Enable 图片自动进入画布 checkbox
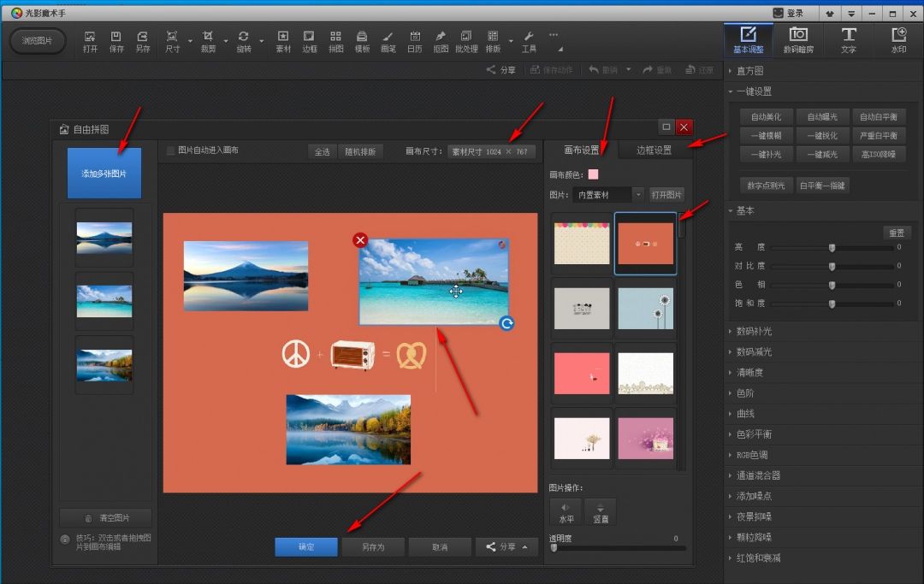Image resolution: width=924 pixels, height=584 pixels. click(x=171, y=150)
